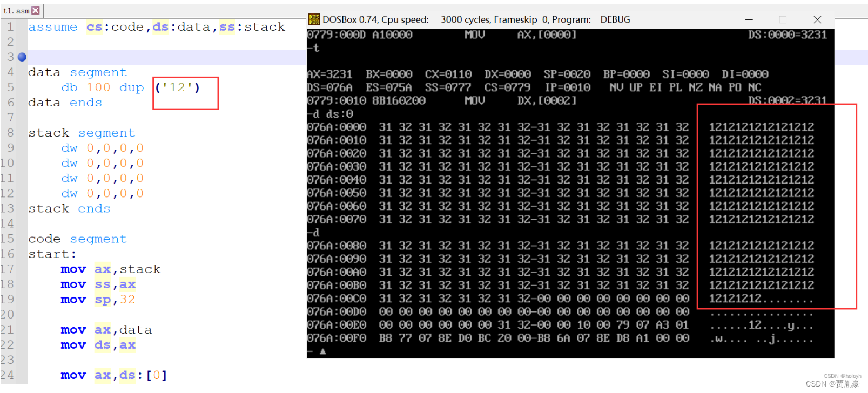Click 'code segment' on line 15
Viewport: 868px width, 393px height.
77,239
